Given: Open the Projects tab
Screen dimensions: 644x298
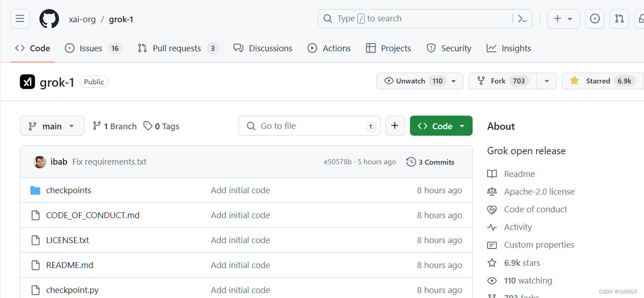Looking at the screenshot, I should point(389,48).
